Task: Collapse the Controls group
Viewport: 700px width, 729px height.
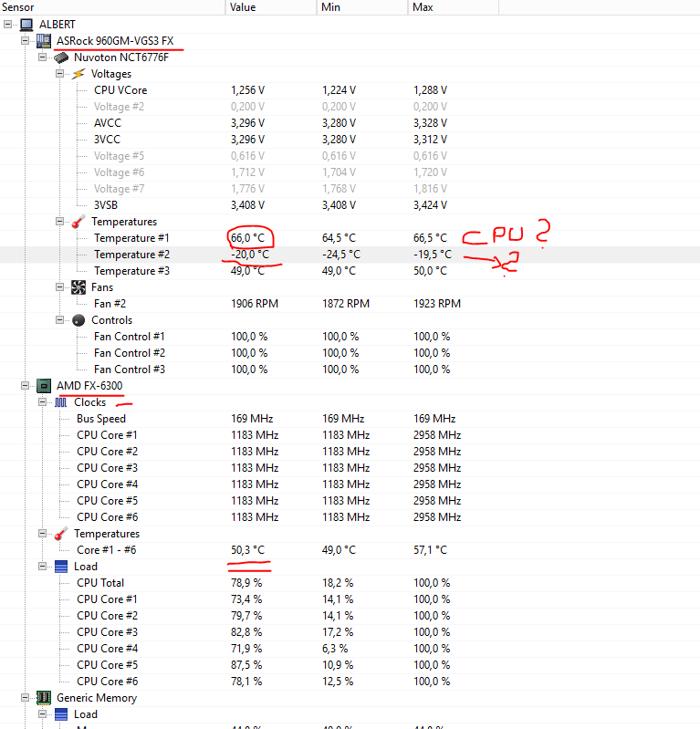Action: pos(59,320)
